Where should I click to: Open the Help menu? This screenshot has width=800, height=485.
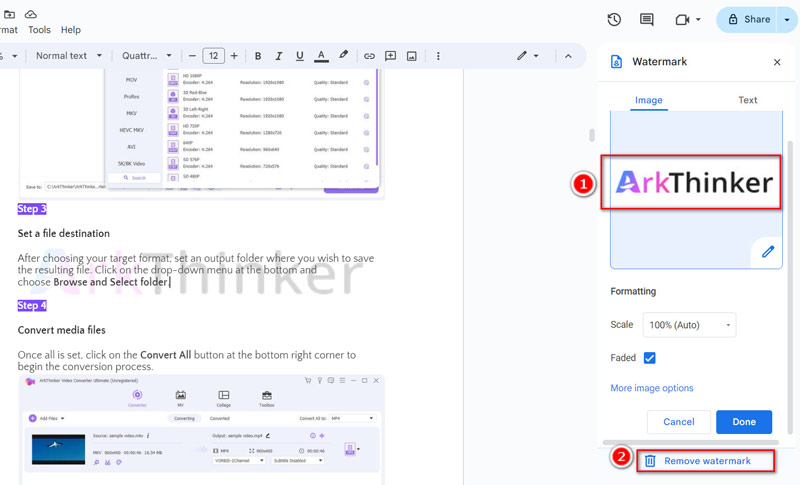click(x=70, y=30)
